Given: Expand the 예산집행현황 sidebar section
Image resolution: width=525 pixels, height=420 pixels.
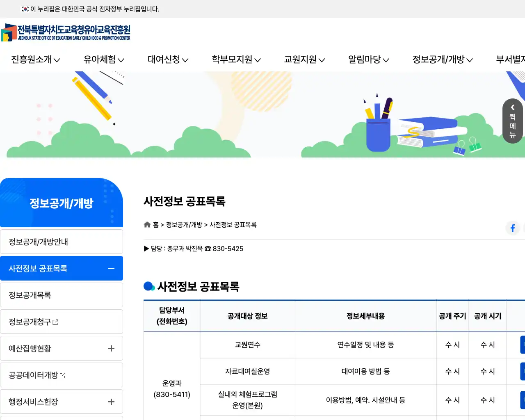Looking at the screenshot, I should click(x=111, y=348).
